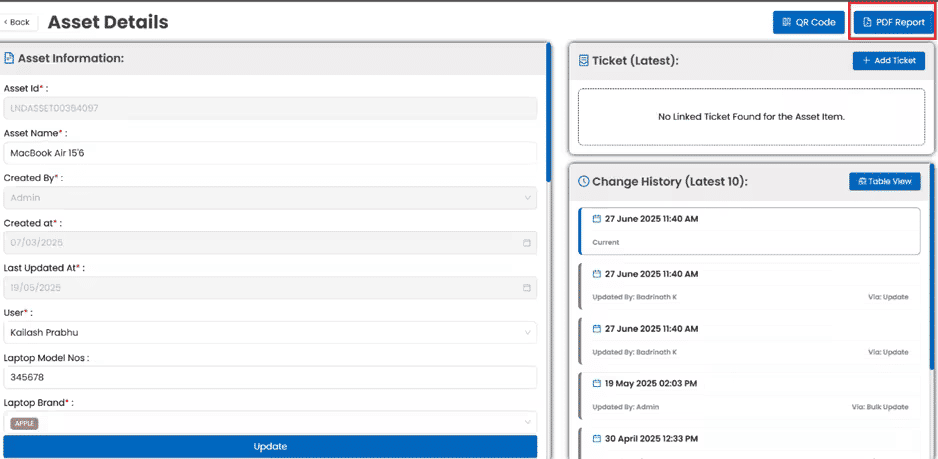This screenshot has height=459, width=938.
Task: Click the blue Update button
Action: (270, 447)
